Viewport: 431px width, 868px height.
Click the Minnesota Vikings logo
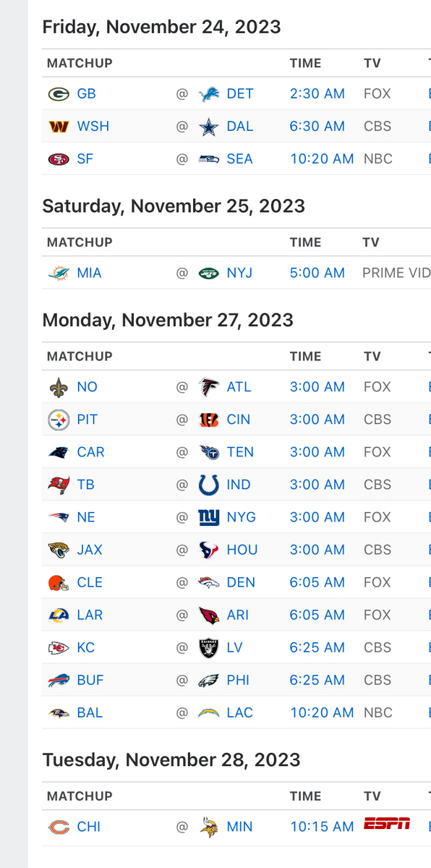point(208,826)
